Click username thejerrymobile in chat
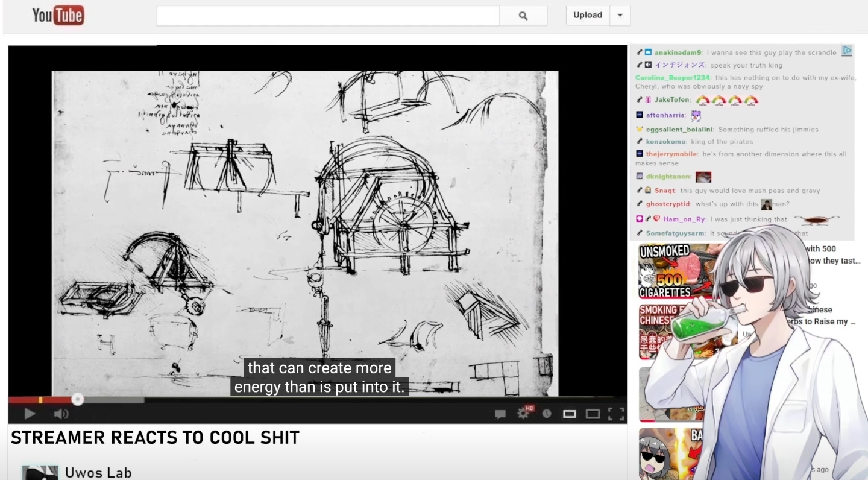 click(x=671, y=154)
